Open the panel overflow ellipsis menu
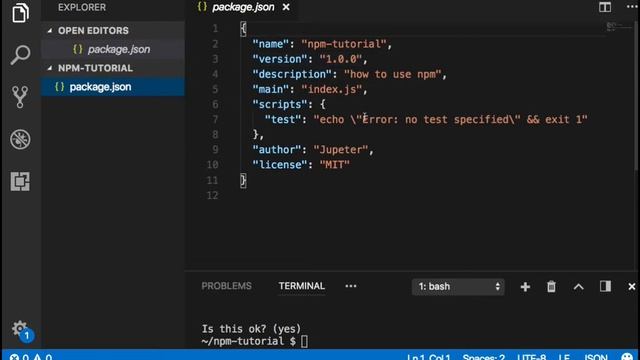640x360 pixels. pos(351,286)
